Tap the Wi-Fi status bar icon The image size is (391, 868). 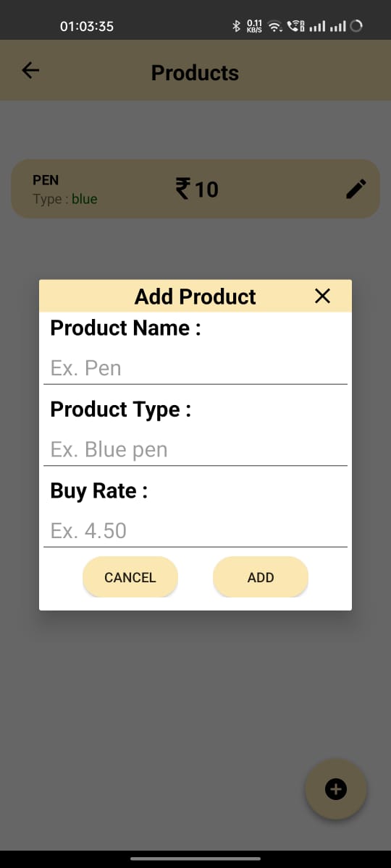274,27
